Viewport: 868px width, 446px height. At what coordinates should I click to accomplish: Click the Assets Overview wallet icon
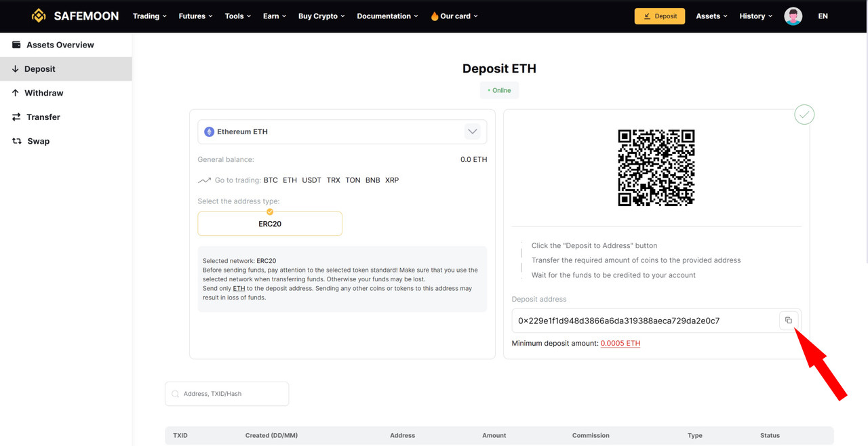tap(16, 45)
